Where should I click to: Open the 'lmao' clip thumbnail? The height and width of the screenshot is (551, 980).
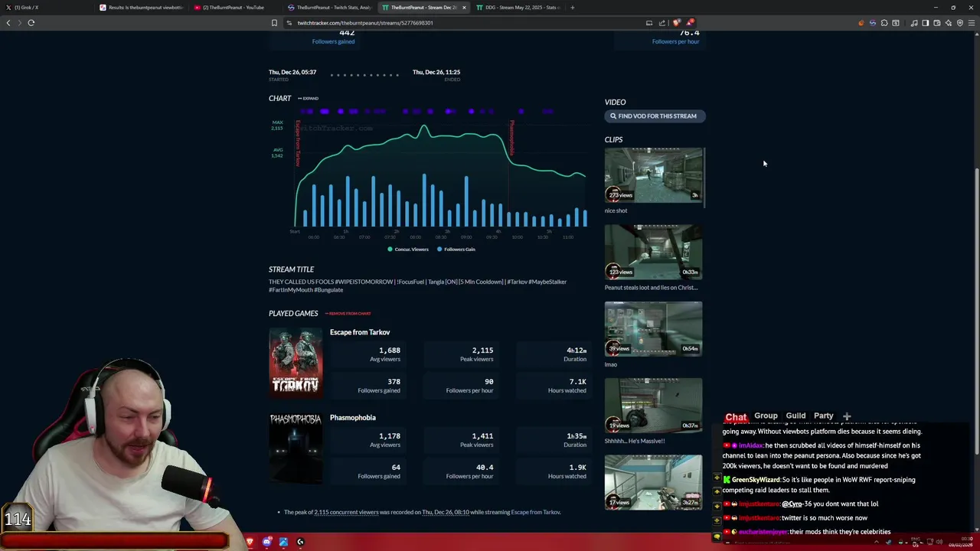coord(653,330)
